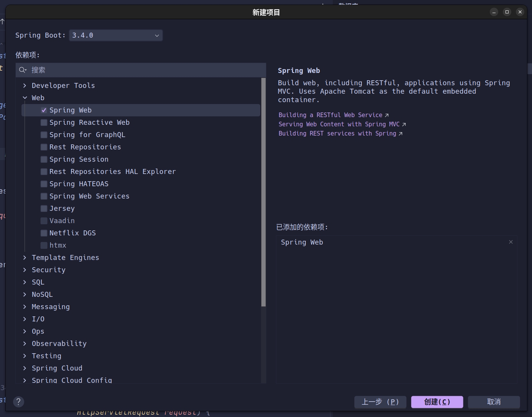The width and height of the screenshot is (532, 417).
Task: Uncheck the Spring Web checkbox
Action: [44, 110]
